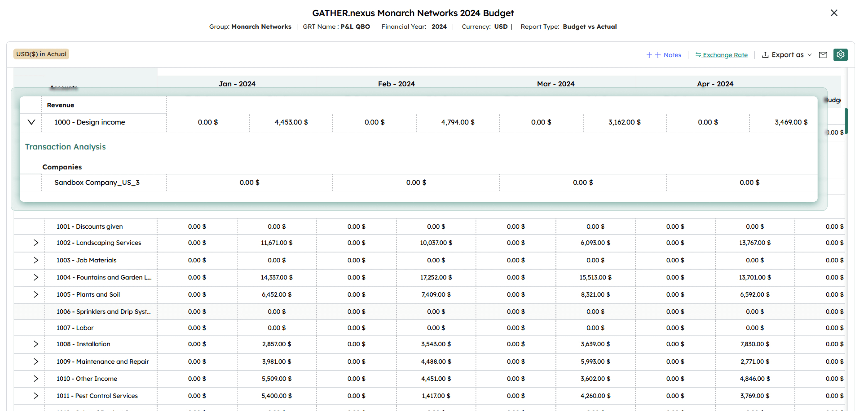The width and height of the screenshot is (868, 411).
Task: Collapse the 1000 - Design income row
Action: point(31,122)
